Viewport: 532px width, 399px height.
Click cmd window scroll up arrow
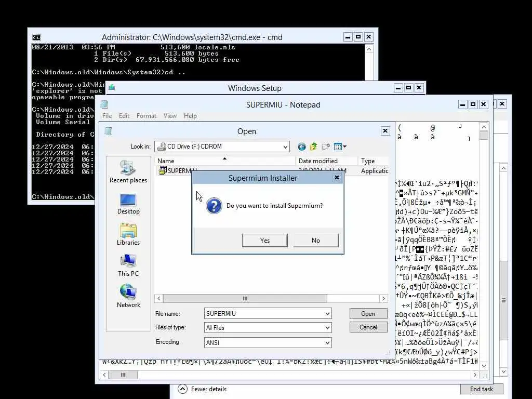(369, 49)
